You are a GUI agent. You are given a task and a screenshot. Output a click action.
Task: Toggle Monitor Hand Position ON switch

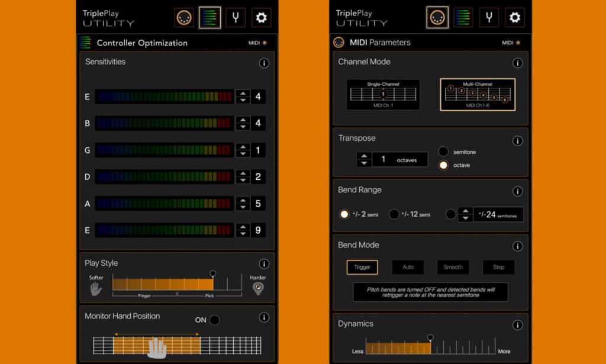214,320
